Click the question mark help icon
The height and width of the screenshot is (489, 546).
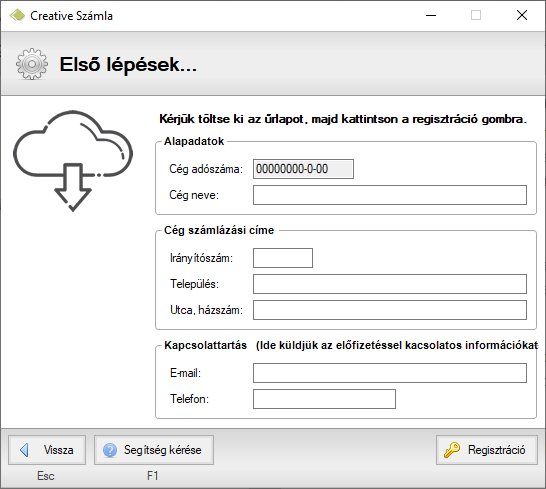110,450
